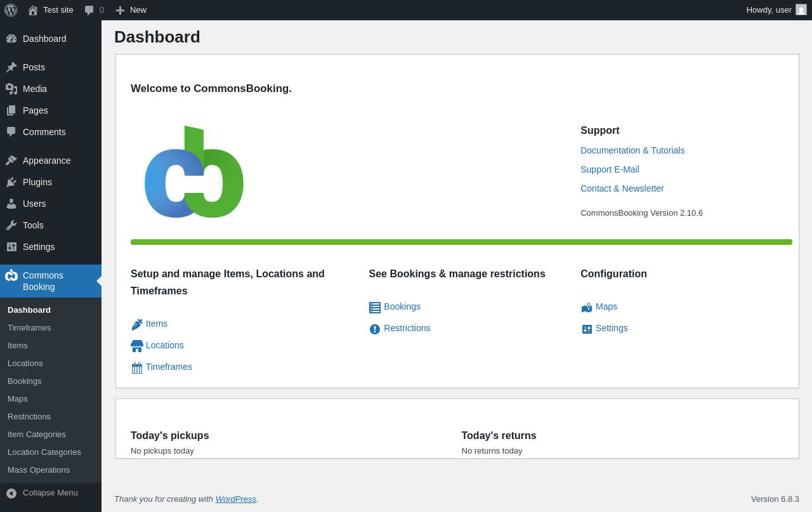
Task: Open Documentation & Tutorials link
Action: click(632, 150)
